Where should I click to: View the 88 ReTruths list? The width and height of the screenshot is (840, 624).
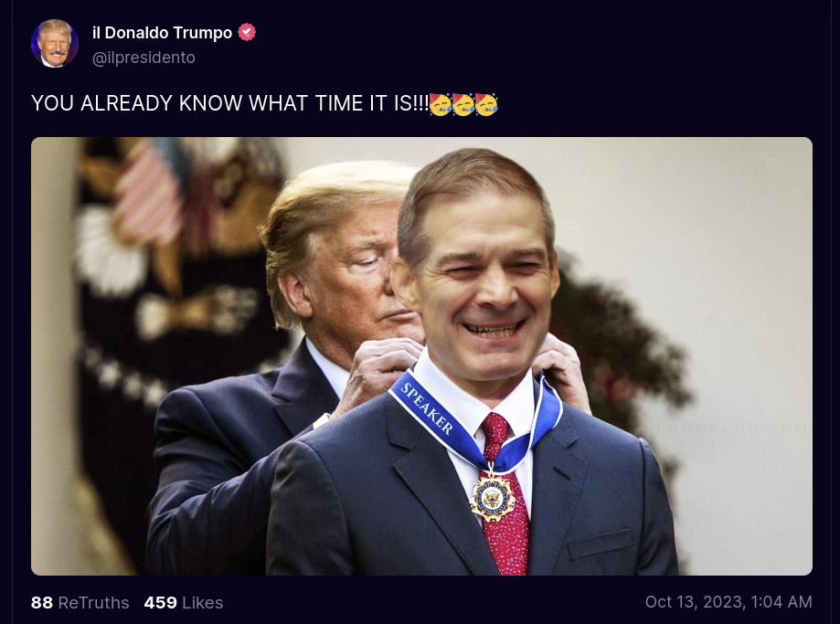click(80, 603)
